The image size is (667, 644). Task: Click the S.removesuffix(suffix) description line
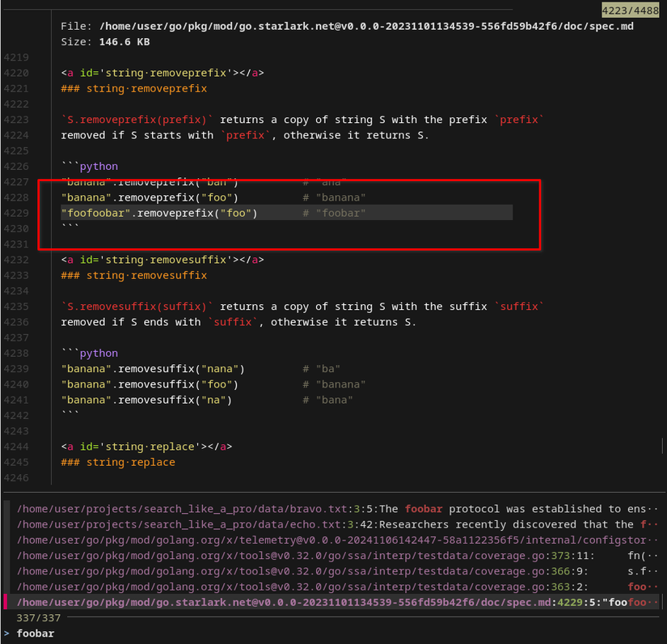pyautogui.click(x=302, y=307)
